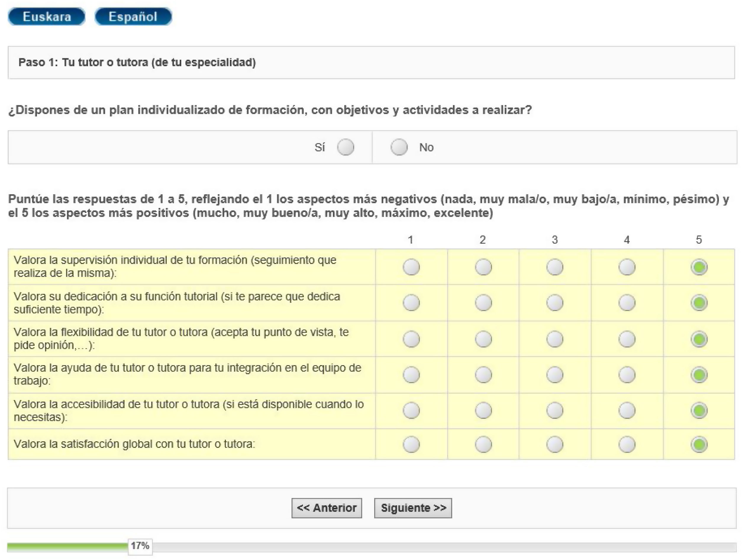Rate dedicación a función tutorial as 3

(555, 303)
